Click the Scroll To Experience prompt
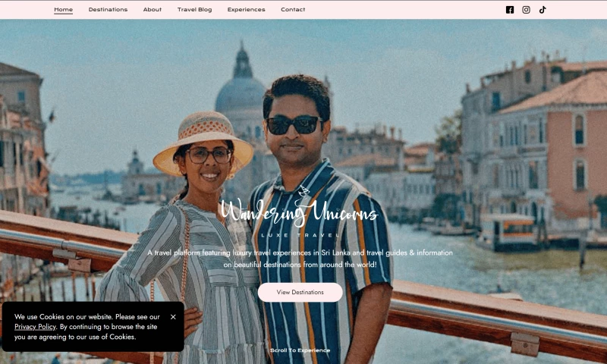The height and width of the screenshot is (364, 607). coord(300,350)
